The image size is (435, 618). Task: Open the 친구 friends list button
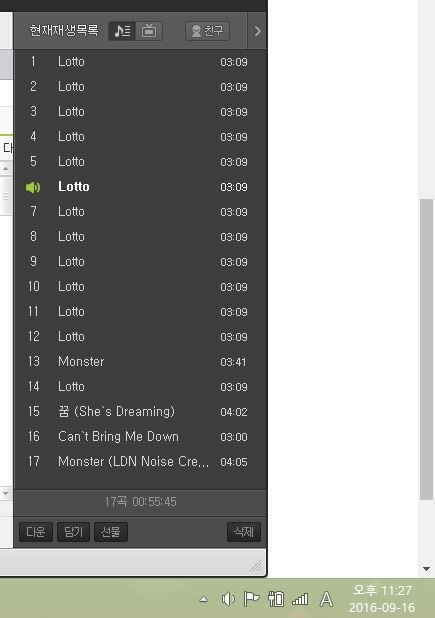pos(207,31)
